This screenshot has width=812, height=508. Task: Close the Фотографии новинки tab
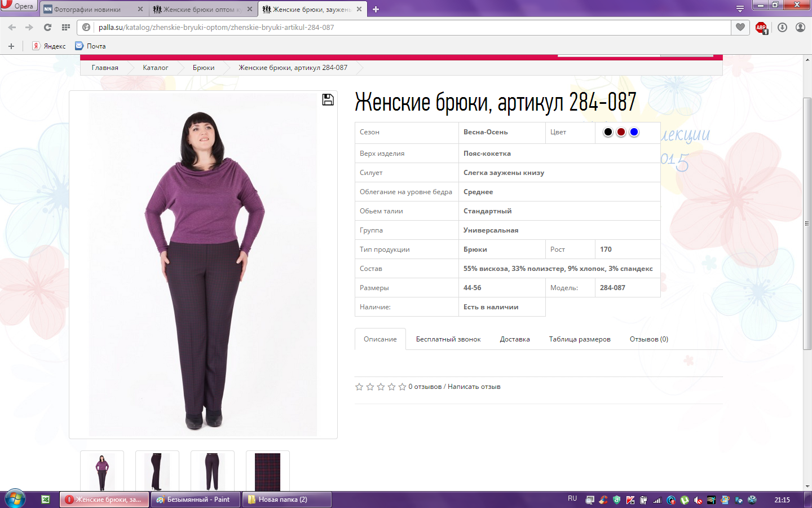pos(140,9)
